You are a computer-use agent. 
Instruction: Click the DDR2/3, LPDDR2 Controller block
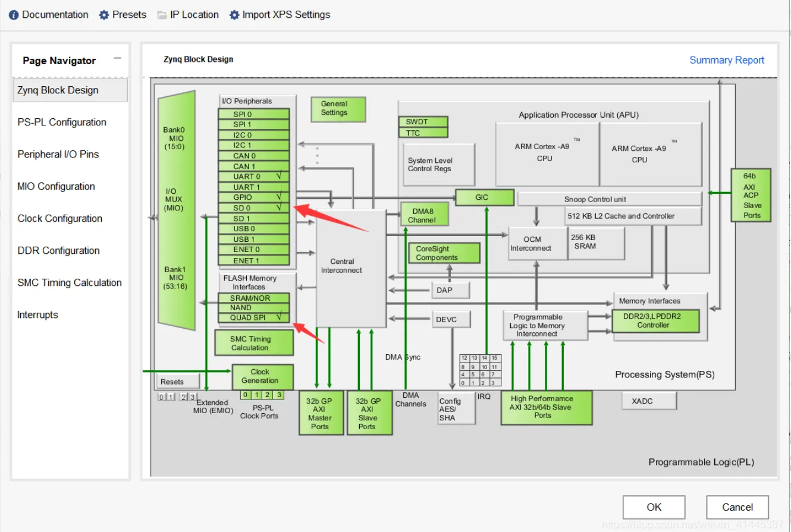pos(656,321)
